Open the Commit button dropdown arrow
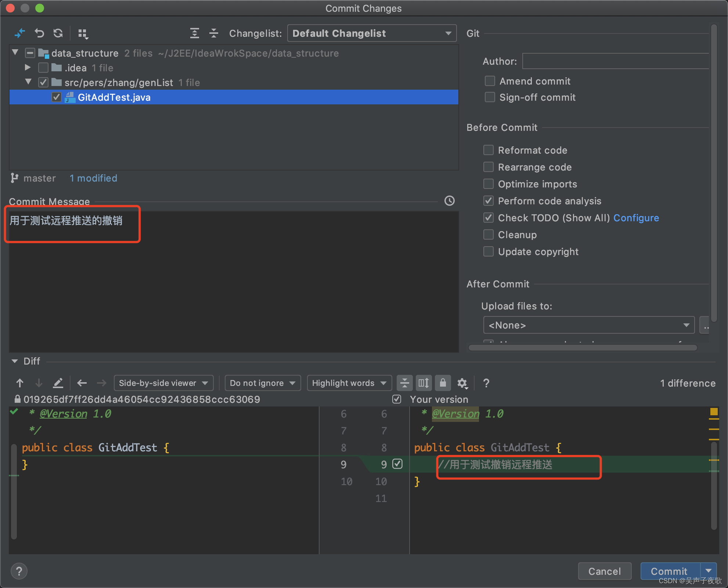Screen dimensions: 728x588 point(709,571)
